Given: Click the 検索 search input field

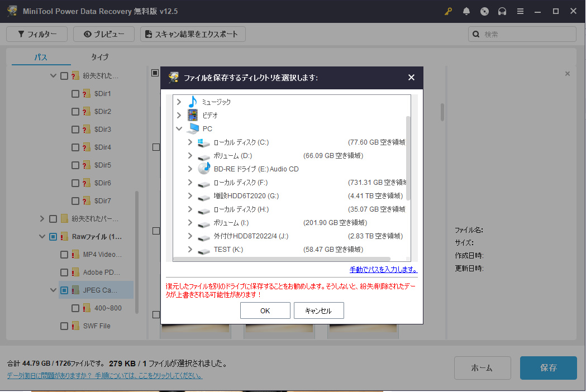Looking at the screenshot, I should [522, 34].
